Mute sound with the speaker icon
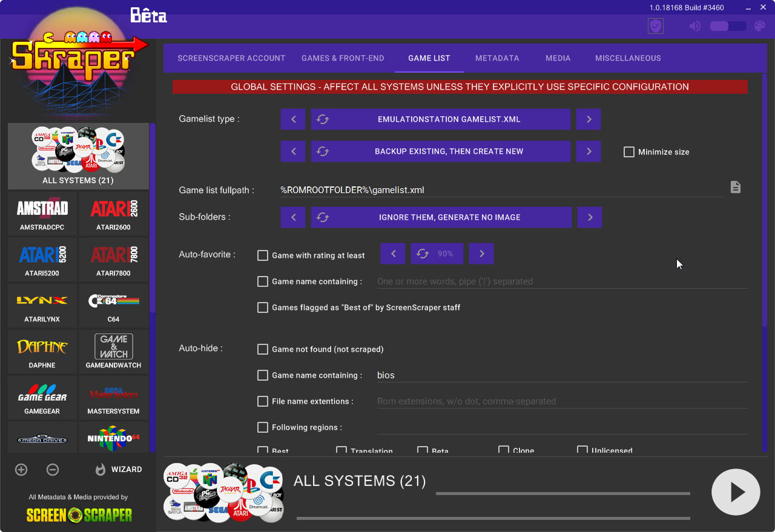The width and height of the screenshot is (775, 532). click(695, 26)
